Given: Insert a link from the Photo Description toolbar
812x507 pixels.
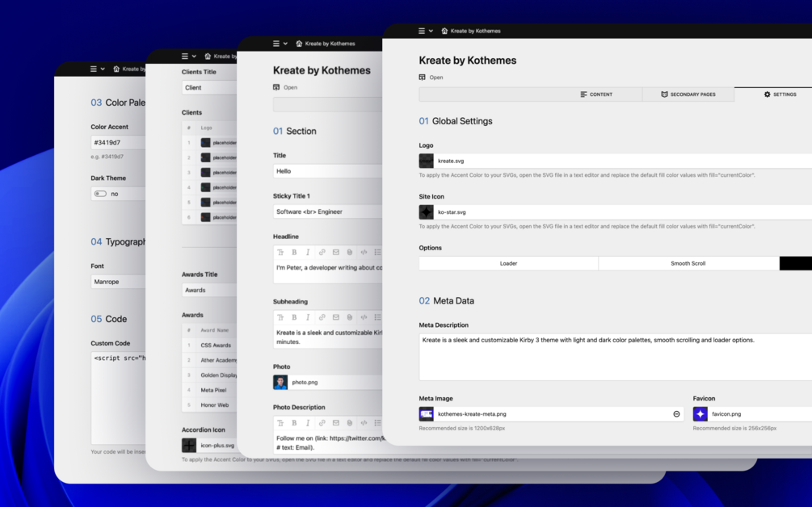Looking at the screenshot, I should [x=322, y=423].
